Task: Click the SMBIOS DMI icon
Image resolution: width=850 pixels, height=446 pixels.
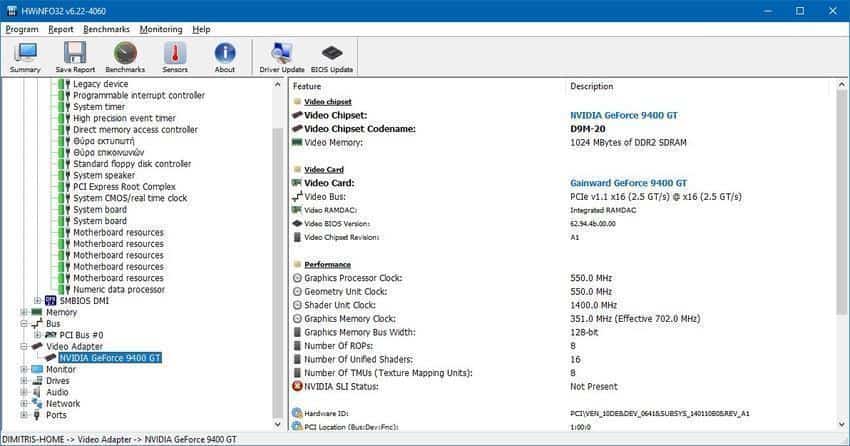Action: pos(50,301)
